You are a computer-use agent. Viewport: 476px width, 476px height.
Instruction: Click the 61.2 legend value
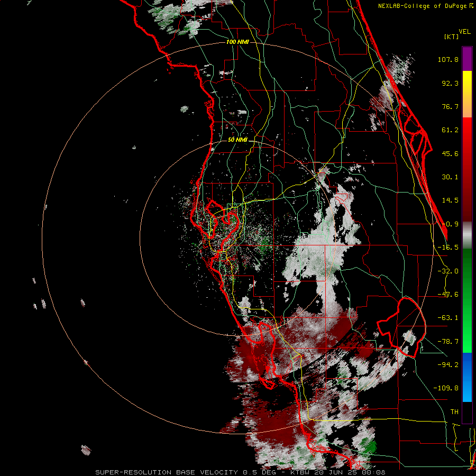[x=450, y=130]
